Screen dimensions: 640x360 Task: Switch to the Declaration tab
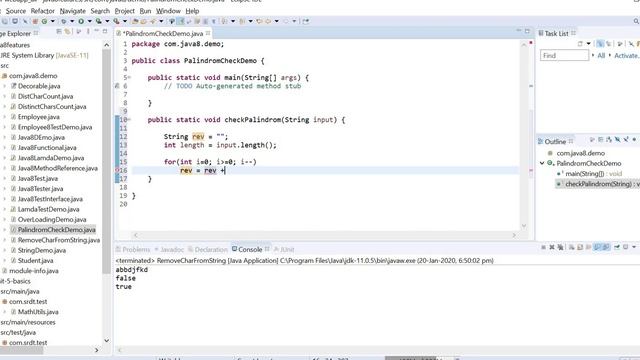click(207, 249)
